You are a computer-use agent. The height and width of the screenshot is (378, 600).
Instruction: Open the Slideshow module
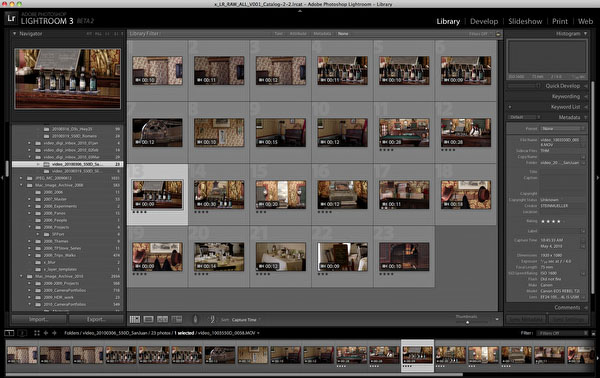tap(525, 21)
